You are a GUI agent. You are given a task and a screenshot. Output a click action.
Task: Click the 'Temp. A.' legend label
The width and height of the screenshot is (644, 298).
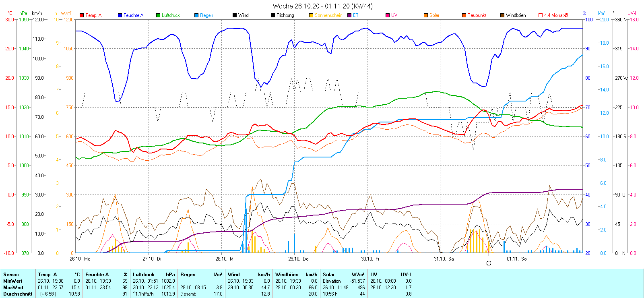click(x=94, y=15)
